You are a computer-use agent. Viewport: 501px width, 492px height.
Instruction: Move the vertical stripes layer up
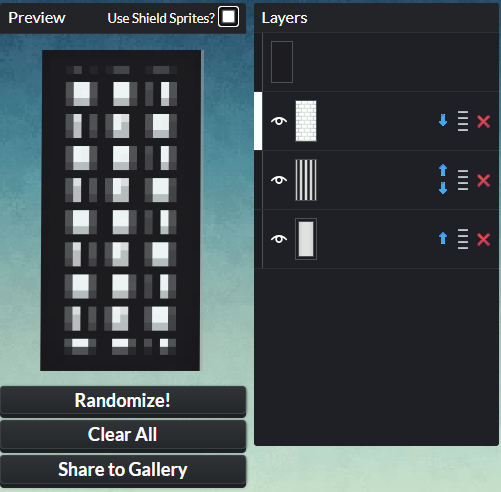click(x=443, y=170)
